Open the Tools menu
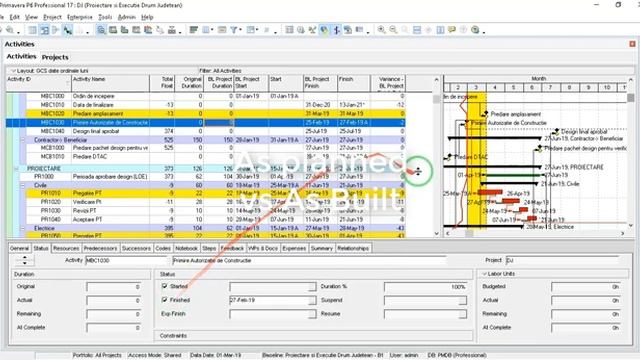The width and height of the screenshot is (640, 360). (x=105, y=17)
